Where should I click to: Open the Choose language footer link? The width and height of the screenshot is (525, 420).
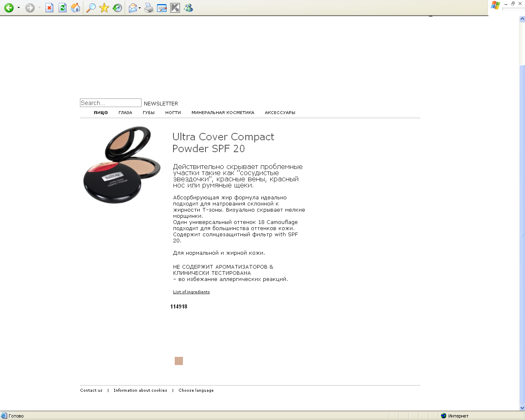(196, 390)
